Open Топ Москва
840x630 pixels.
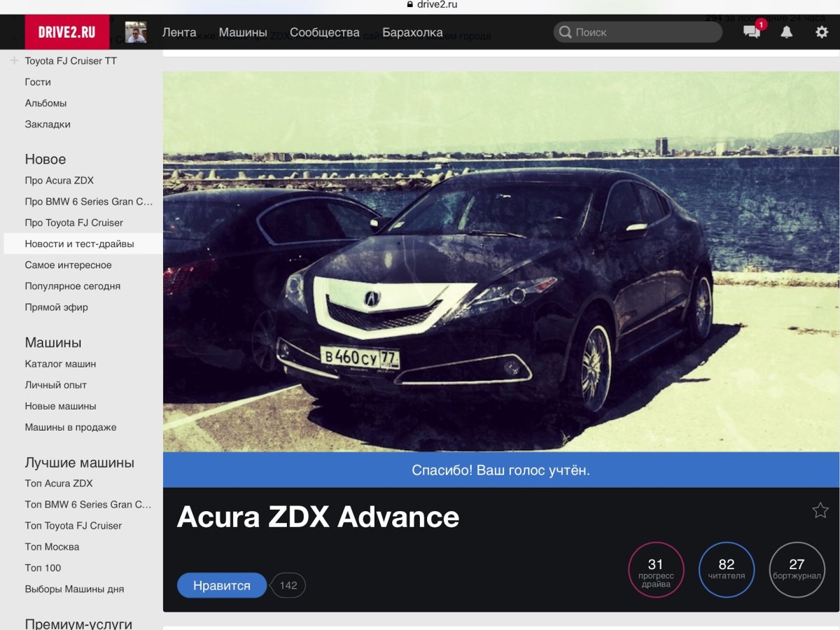tap(52, 547)
